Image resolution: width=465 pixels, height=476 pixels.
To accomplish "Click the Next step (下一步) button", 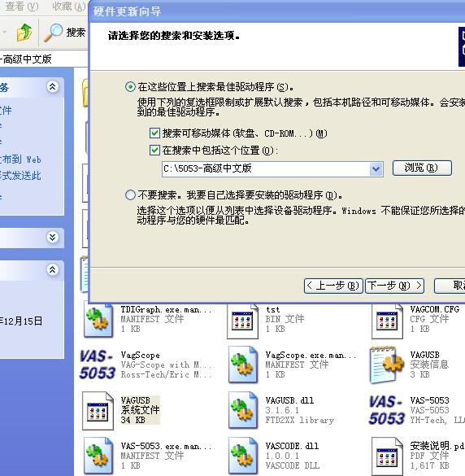I will pos(394,286).
